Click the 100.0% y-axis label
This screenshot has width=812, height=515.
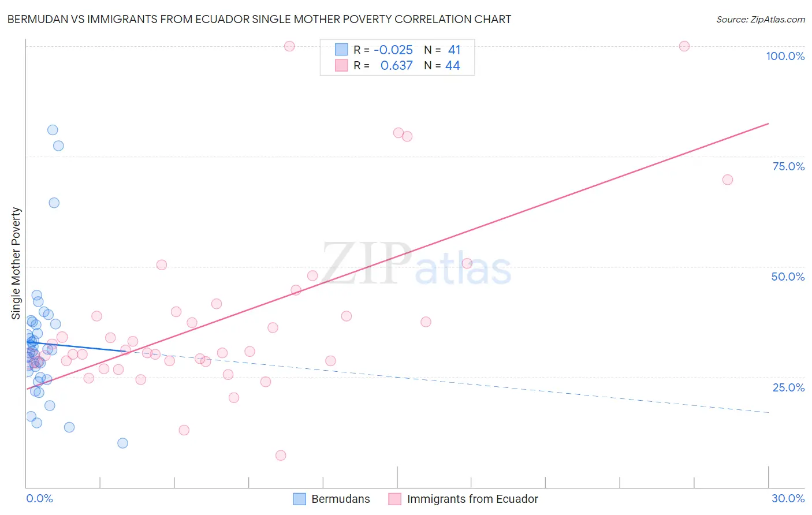(x=785, y=56)
